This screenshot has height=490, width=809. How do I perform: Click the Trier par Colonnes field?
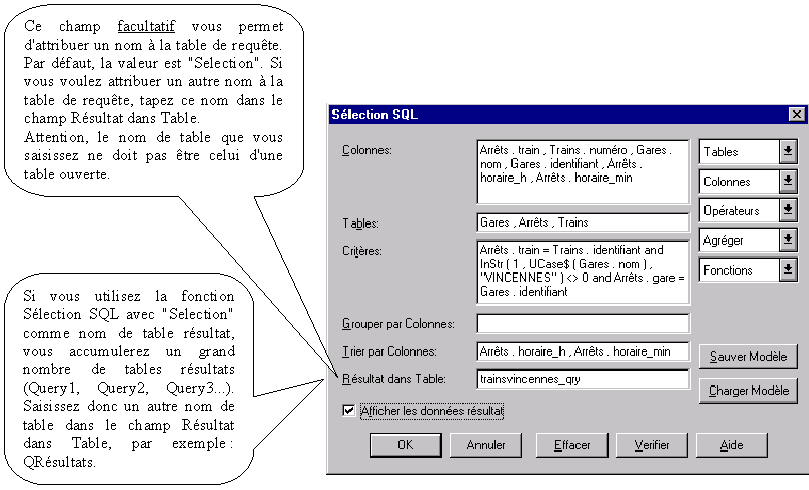(583, 351)
